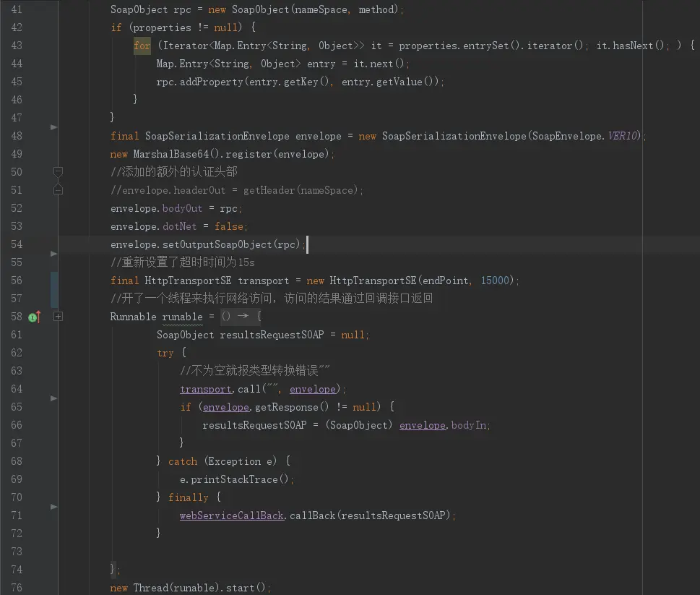
Task: Click the collapsed lambda placeholder () -> {
Action: pos(241,316)
